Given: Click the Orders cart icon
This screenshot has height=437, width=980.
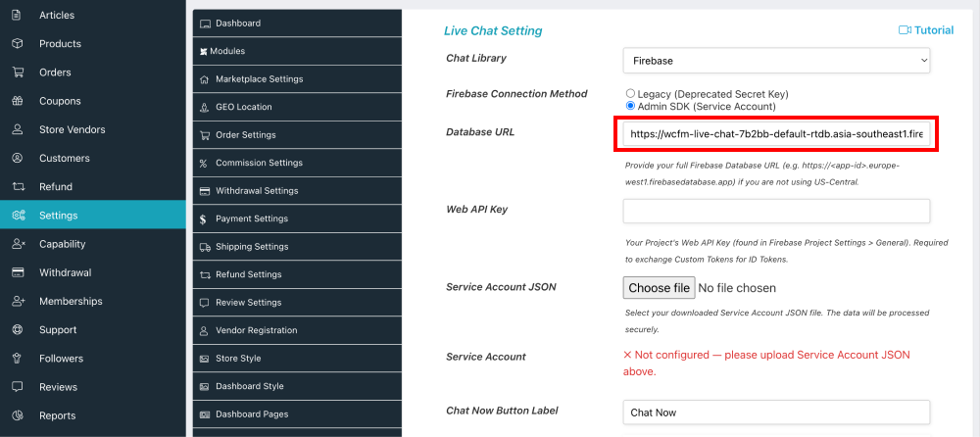Looking at the screenshot, I should click(x=18, y=73).
